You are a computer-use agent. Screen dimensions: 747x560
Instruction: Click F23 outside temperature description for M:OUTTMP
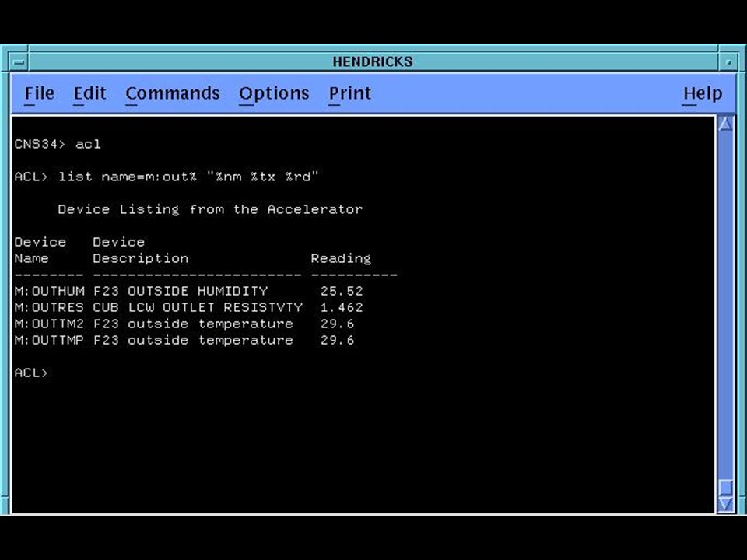[193, 340]
